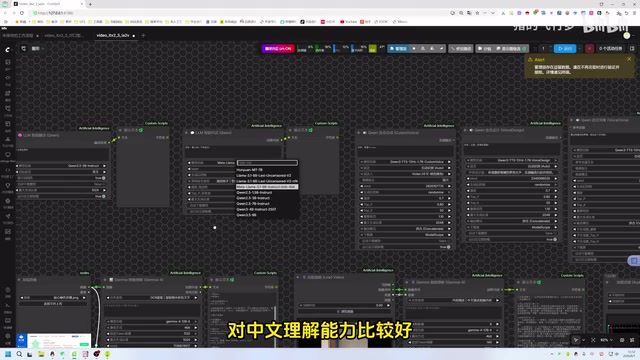The width and height of the screenshot is (640, 360).
Task: Toggle upper true switch in leftmost LLM node
Action: click(104, 178)
